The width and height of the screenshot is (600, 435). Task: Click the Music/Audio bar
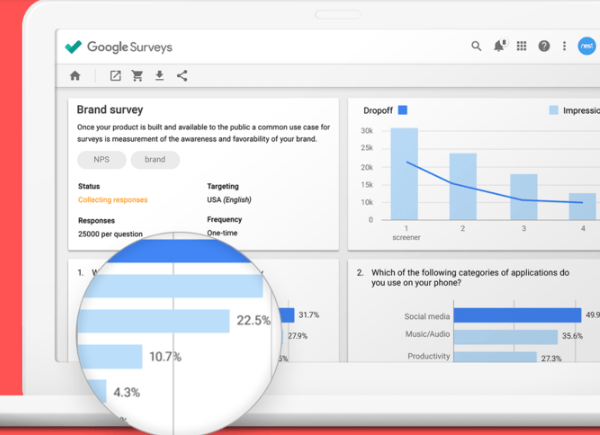click(x=505, y=337)
